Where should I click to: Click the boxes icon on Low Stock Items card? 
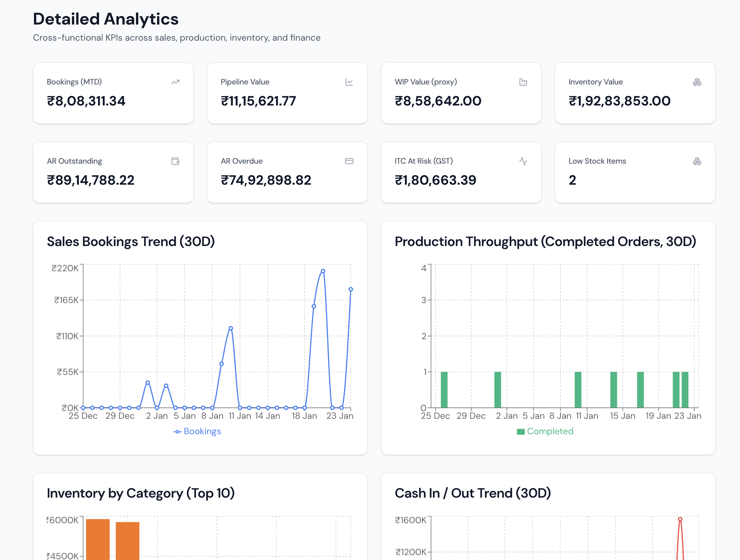[697, 161]
